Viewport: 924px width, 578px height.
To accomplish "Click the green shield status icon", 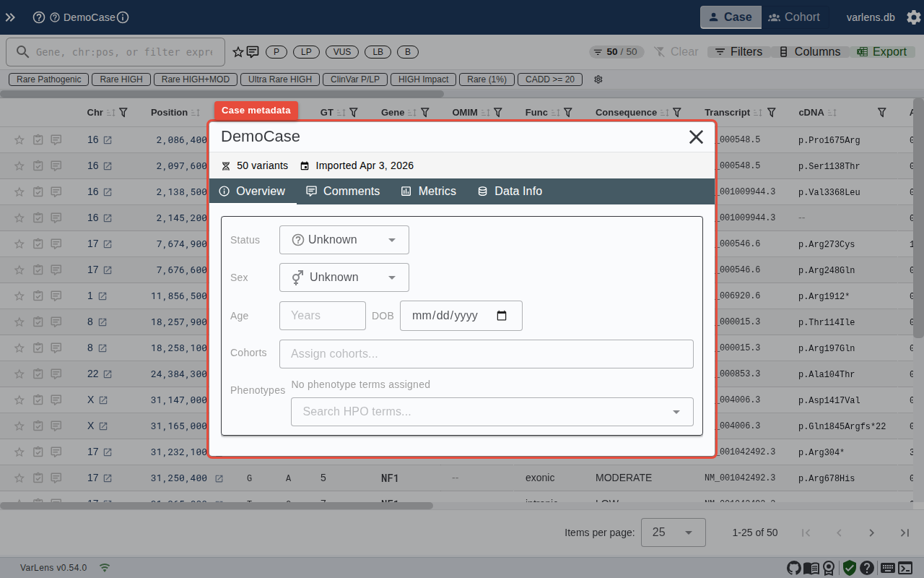I will coord(849,568).
